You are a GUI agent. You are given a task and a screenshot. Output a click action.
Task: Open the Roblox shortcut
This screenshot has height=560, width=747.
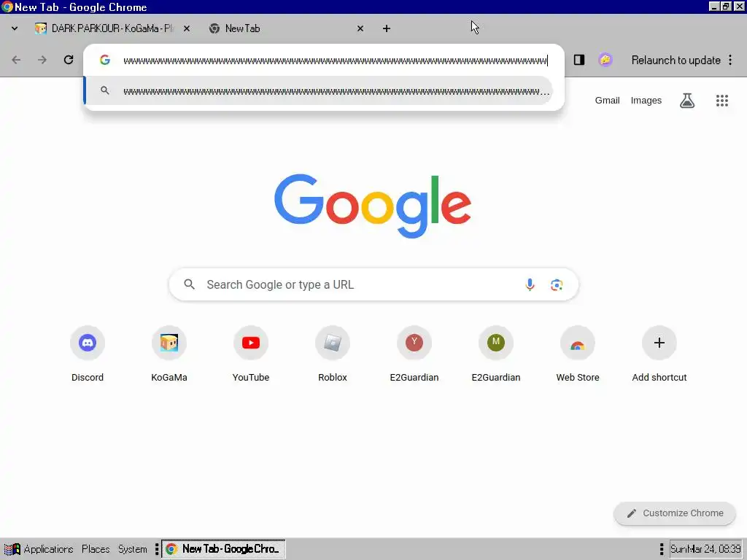point(333,354)
